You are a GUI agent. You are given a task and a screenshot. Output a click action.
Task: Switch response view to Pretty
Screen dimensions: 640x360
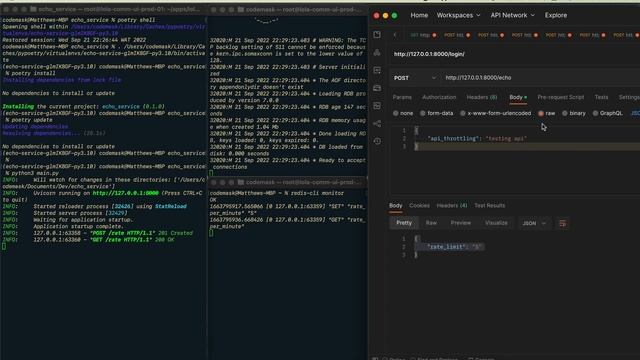click(404, 223)
